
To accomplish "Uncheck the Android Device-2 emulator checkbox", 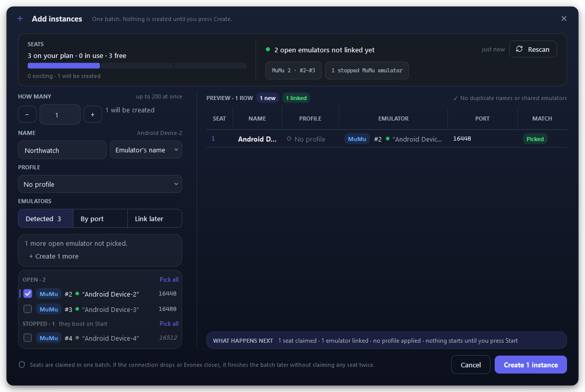I will 28,293.
